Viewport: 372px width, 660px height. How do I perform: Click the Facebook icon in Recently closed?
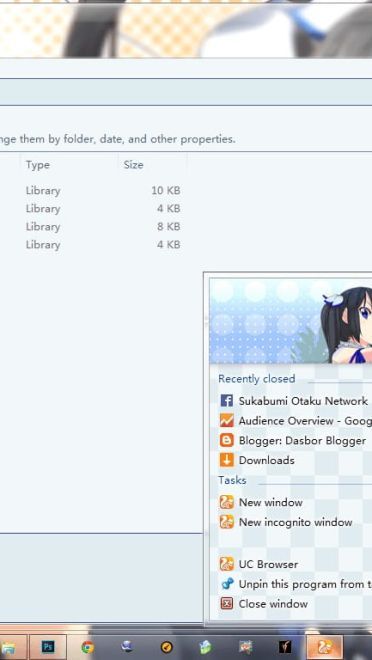tap(227, 400)
